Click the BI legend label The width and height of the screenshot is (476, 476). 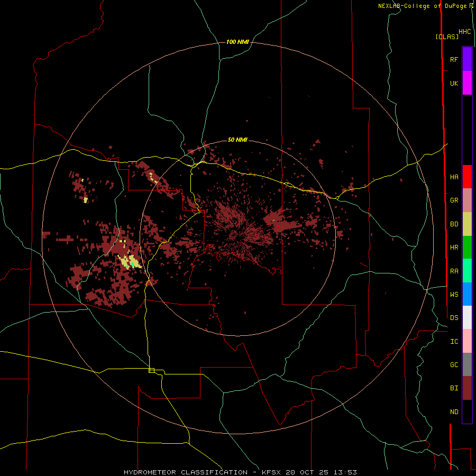point(454,388)
